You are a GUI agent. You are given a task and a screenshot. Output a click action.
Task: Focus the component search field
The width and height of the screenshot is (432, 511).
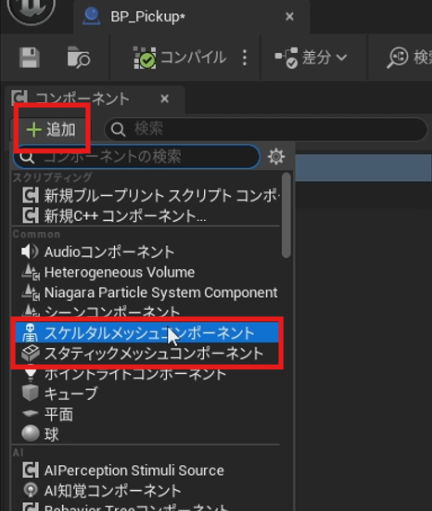pos(137,157)
